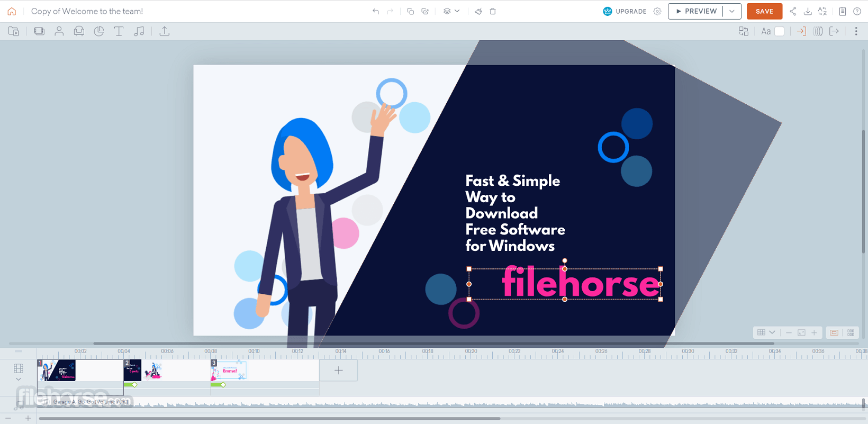Expand the PREVIEW options dropdown arrow

(x=732, y=11)
